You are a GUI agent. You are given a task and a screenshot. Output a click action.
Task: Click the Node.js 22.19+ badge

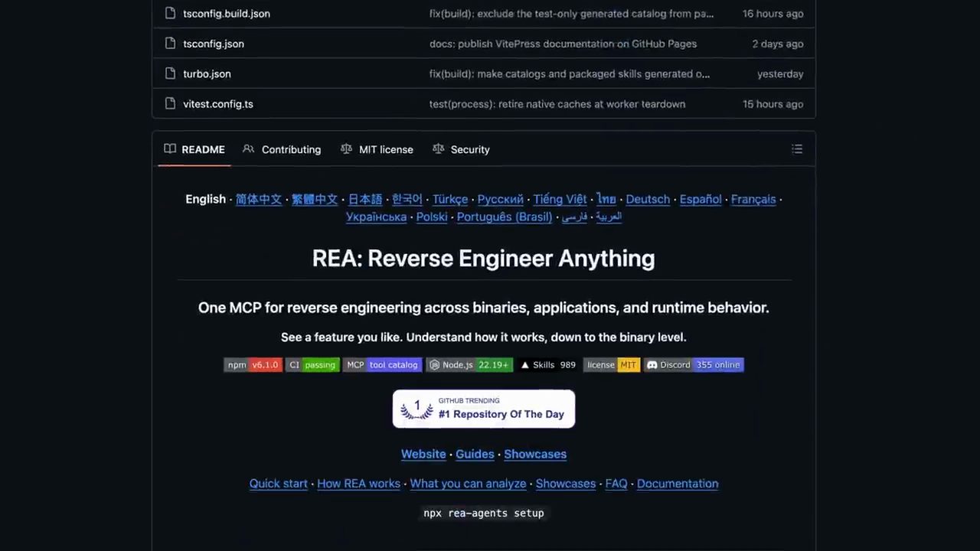point(469,365)
